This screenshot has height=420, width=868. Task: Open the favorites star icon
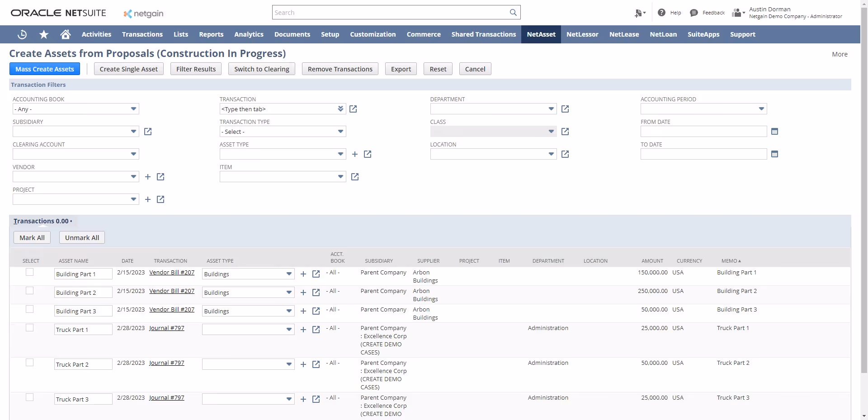[x=43, y=34]
